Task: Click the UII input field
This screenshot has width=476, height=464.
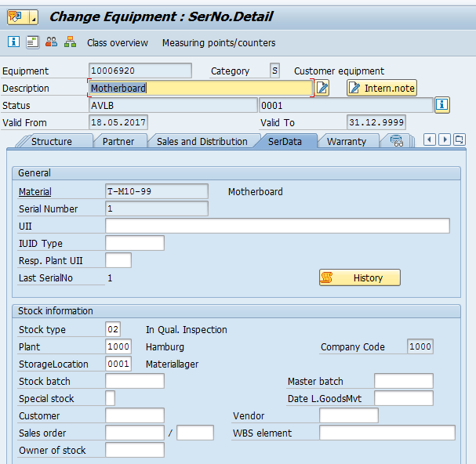Action: (x=278, y=226)
